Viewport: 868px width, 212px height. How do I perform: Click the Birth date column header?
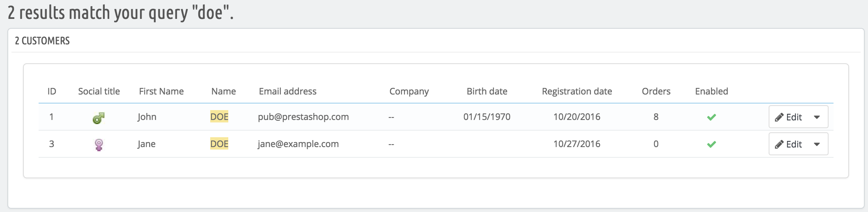click(487, 91)
